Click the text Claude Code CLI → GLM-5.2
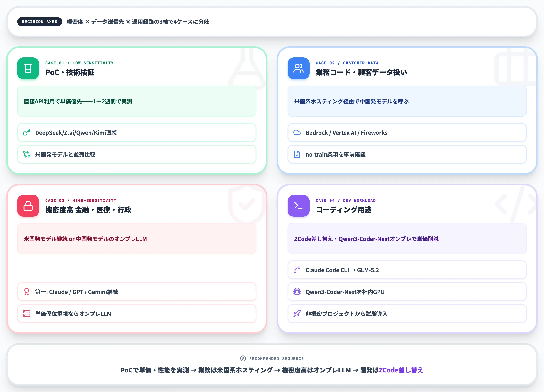This screenshot has width=544, height=392. coord(342,270)
